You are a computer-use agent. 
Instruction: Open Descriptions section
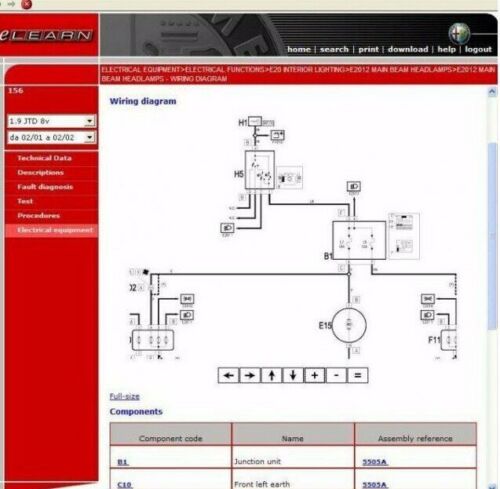point(40,172)
